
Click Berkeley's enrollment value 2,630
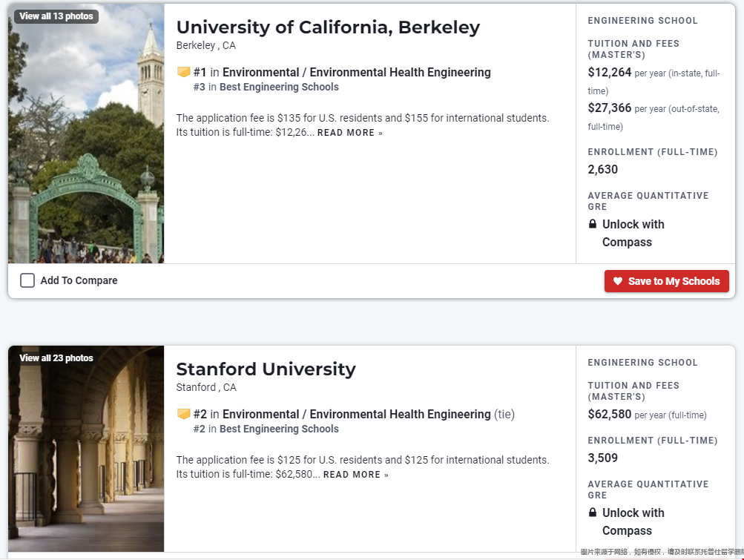click(x=602, y=169)
